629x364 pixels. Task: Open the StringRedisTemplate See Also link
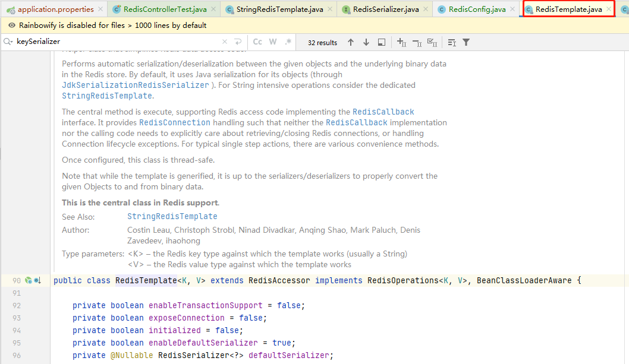point(172,217)
